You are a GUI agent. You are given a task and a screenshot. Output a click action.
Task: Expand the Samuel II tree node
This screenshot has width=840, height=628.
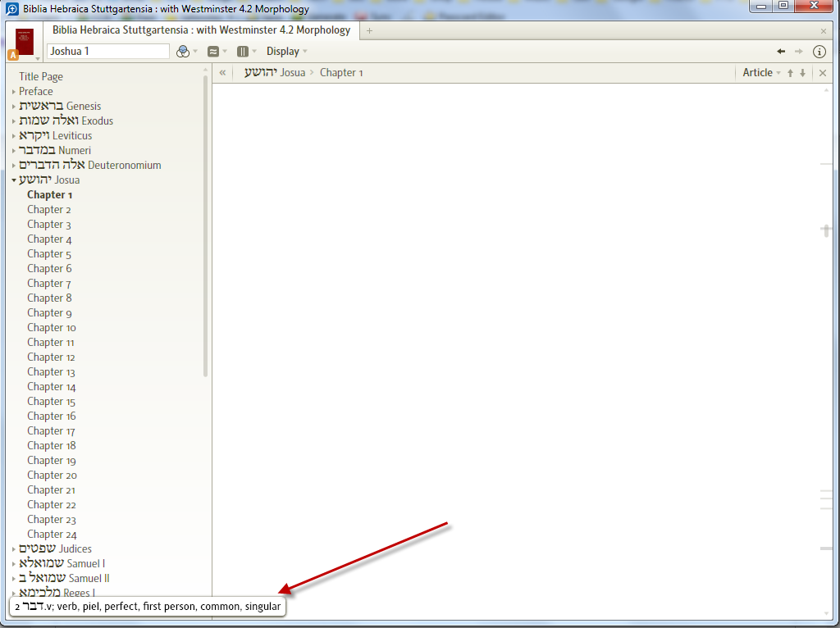pyautogui.click(x=14, y=578)
